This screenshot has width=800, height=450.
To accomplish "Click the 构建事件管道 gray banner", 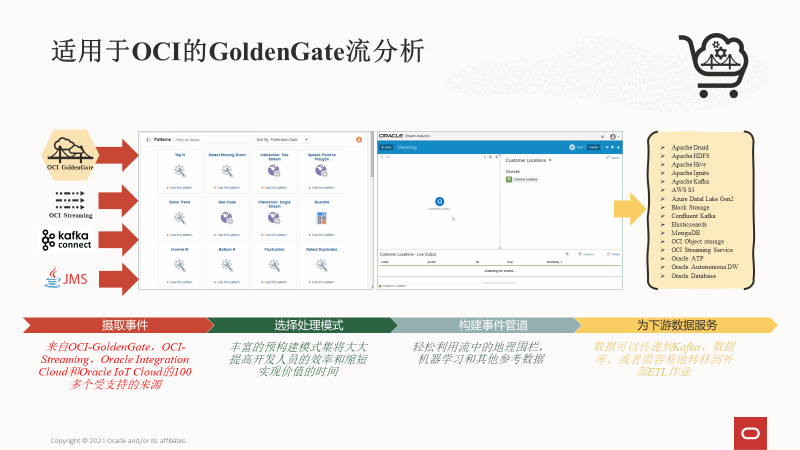I will (486, 325).
